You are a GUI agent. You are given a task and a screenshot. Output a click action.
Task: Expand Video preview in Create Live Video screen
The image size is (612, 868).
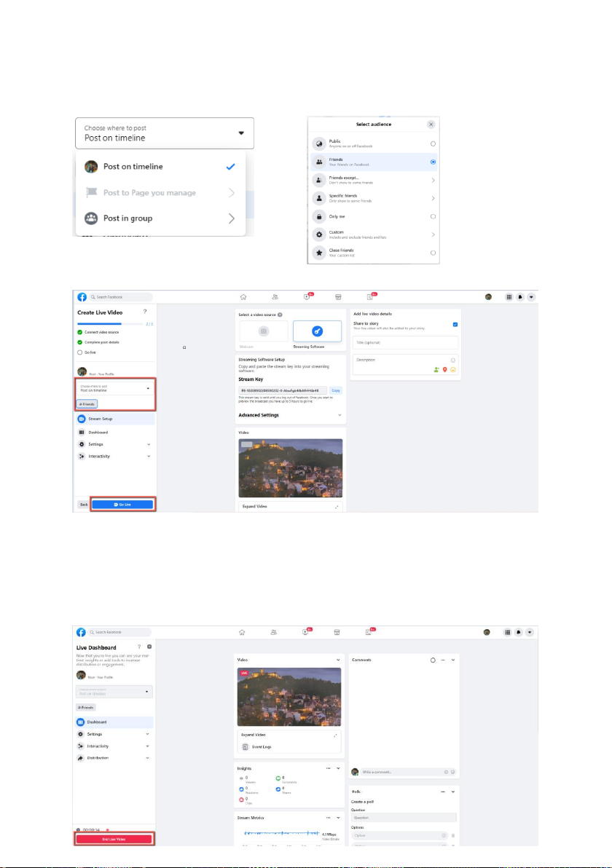290,507
